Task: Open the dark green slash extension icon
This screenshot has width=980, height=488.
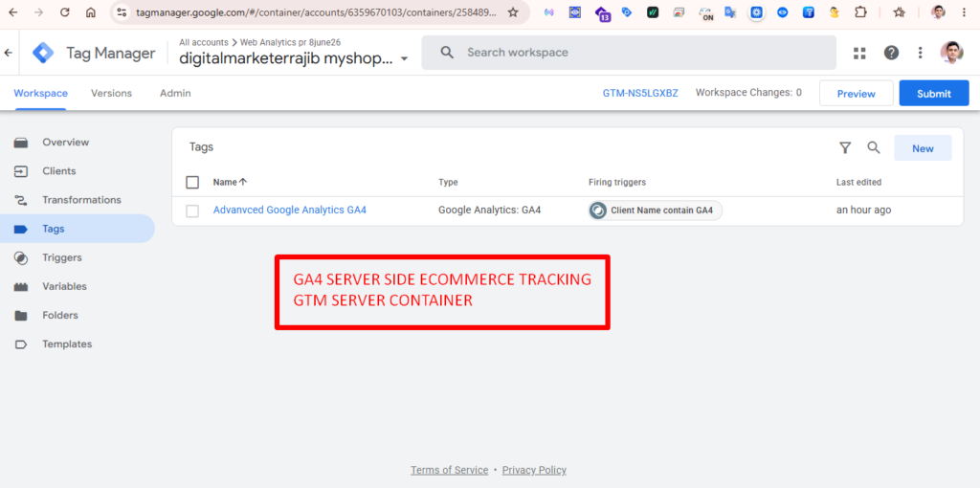Action: tap(653, 11)
